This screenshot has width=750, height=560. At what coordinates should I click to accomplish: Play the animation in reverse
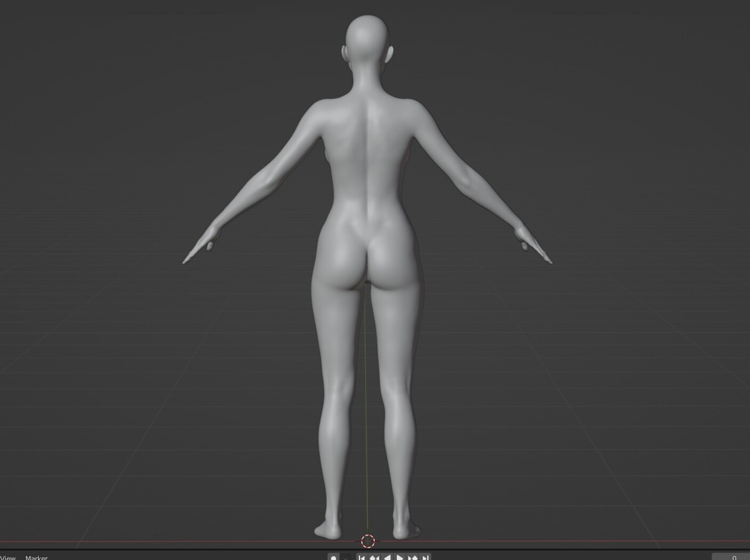387,557
